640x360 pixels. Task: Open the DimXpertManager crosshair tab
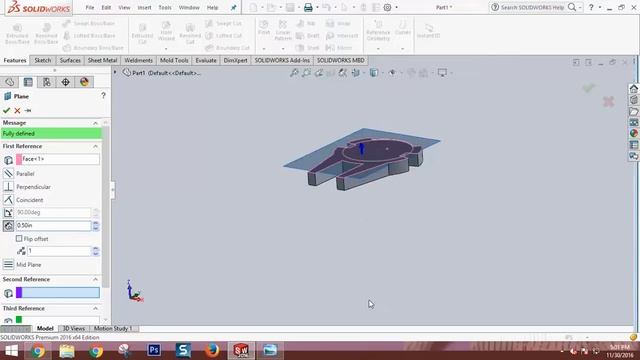65,82
